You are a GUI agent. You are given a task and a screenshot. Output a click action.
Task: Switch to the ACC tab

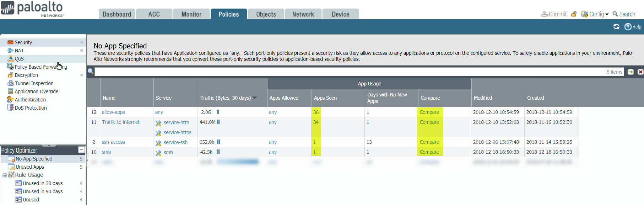pyautogui.click(x=154, y=14)
